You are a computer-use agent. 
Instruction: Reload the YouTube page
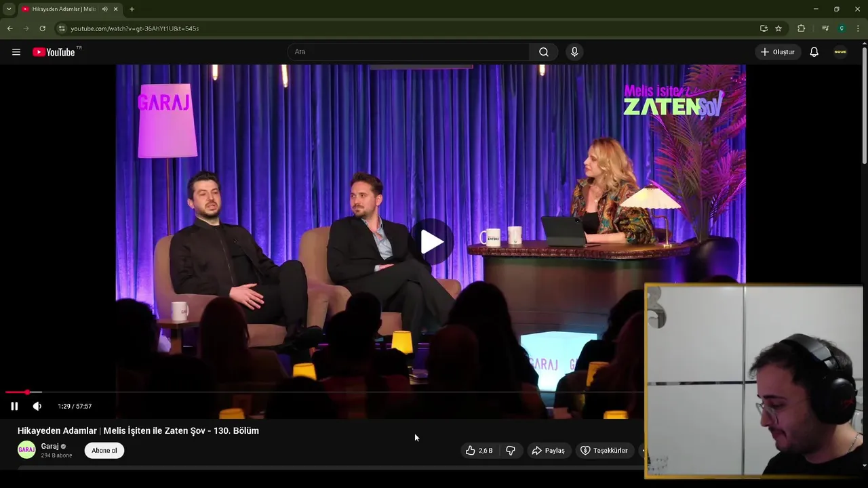click(x=42, y=28)
